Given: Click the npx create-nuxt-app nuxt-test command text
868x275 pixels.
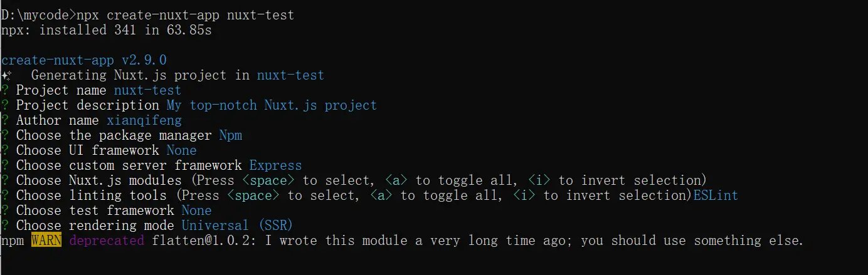Looking at the screenshot, I should (185, 15).
